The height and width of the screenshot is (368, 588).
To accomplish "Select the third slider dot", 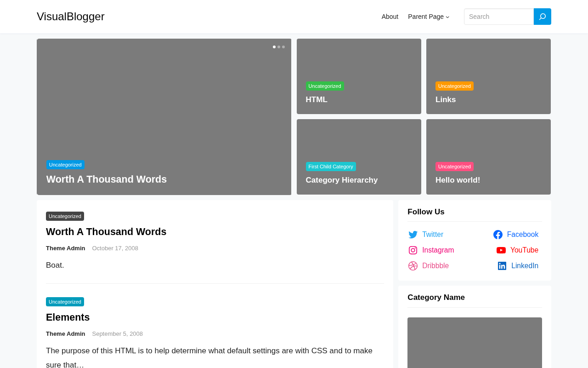I will click(x=283, y=47).
